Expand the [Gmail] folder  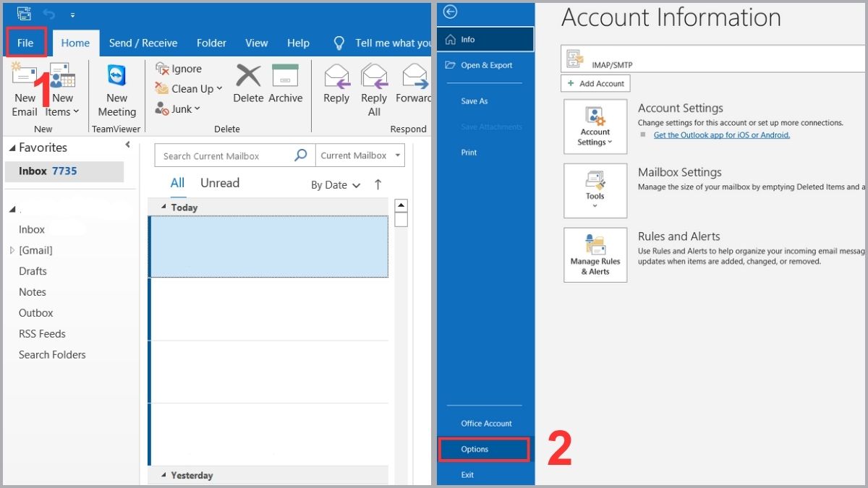coord(12,250)
